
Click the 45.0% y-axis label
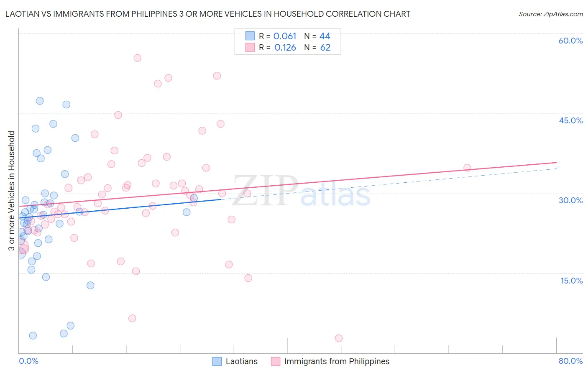(570, 120)
